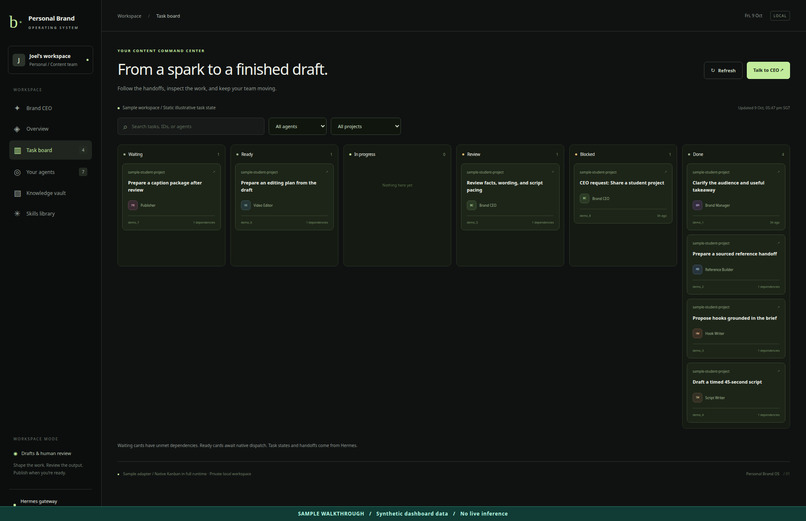Click the Talk to CEO button
The image size is (806, 521).
click(x=768, y=70)
